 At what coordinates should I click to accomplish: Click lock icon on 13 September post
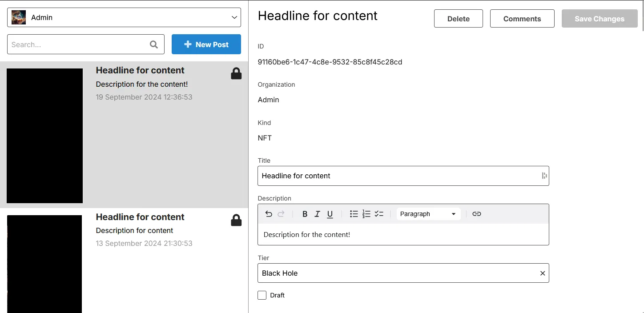click(236, 220)
